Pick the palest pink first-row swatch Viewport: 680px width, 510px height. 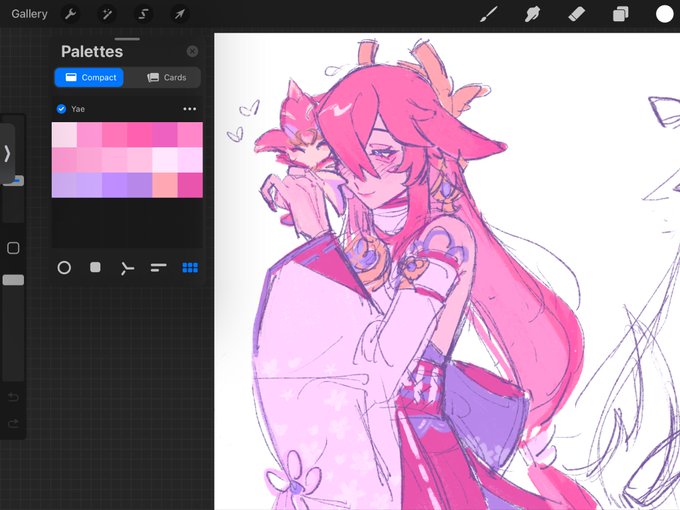click(64, 135)
